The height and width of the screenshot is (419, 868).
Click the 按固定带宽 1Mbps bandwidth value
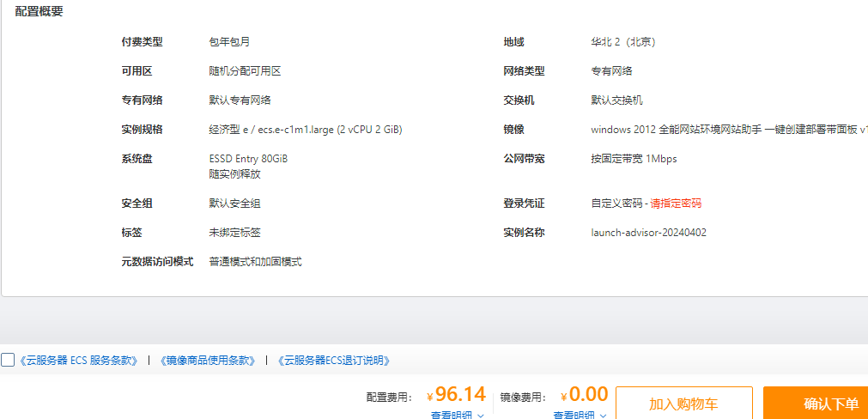click(634, 159)
